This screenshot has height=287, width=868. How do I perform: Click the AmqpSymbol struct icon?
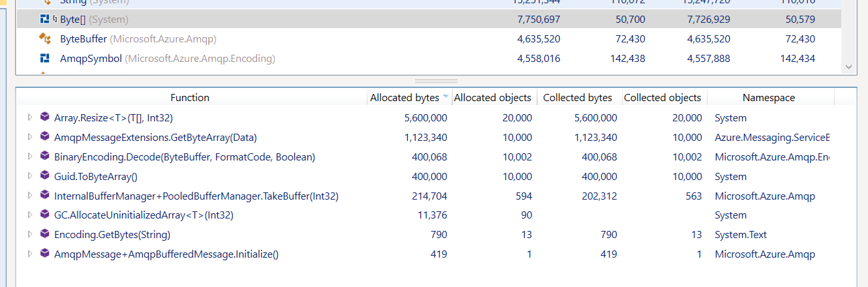click(x=46, y=59)
